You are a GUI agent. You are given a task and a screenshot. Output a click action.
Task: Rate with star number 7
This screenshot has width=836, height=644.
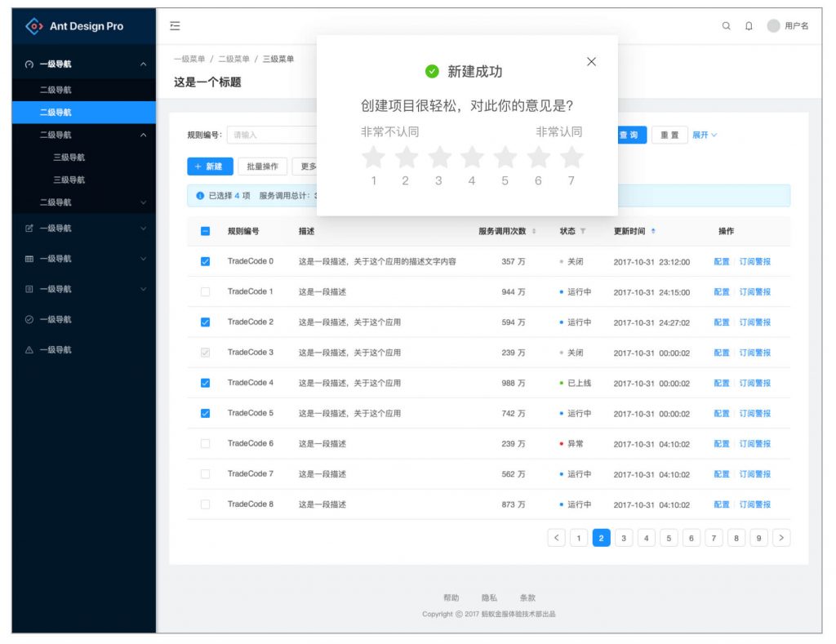(571, 157)
